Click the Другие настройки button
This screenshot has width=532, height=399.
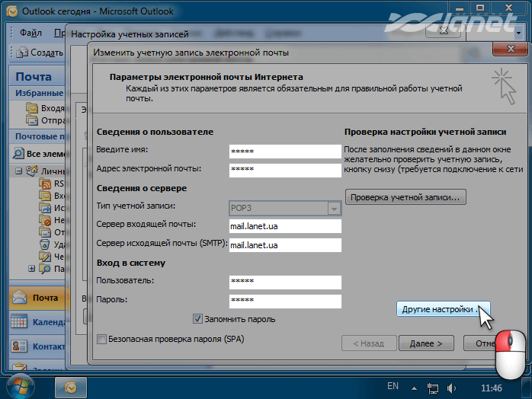point(442,310)
